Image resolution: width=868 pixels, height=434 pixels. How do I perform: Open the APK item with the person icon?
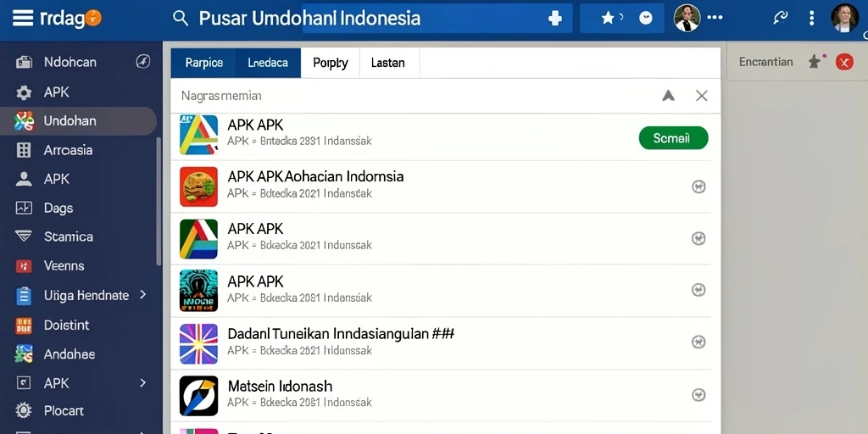[57, 179]
